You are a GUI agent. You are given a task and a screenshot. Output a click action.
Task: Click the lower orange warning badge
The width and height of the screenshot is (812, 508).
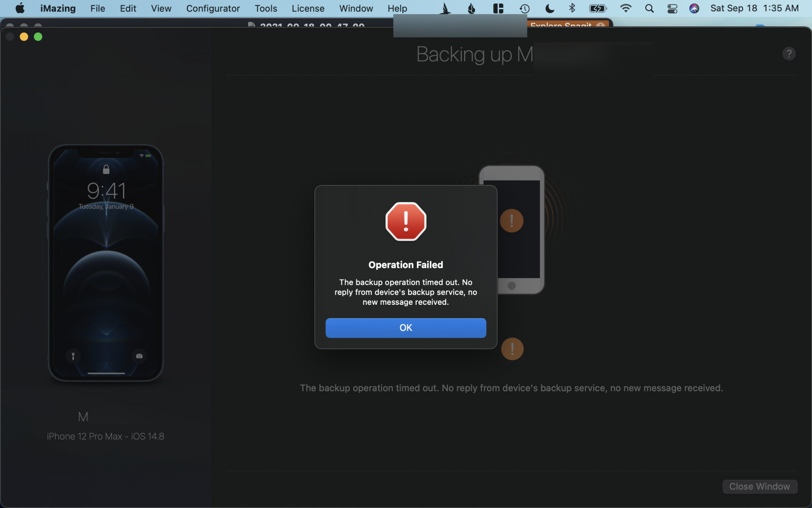click(x=512, y=349)
